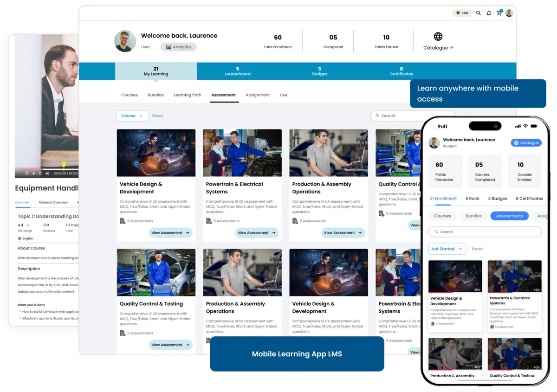Switch to the Material Overview tab
557x392 pixels.
point(53,202)
